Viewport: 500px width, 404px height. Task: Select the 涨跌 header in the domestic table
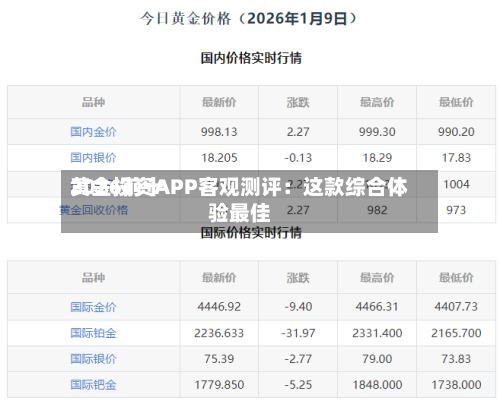tap(298, 102)
